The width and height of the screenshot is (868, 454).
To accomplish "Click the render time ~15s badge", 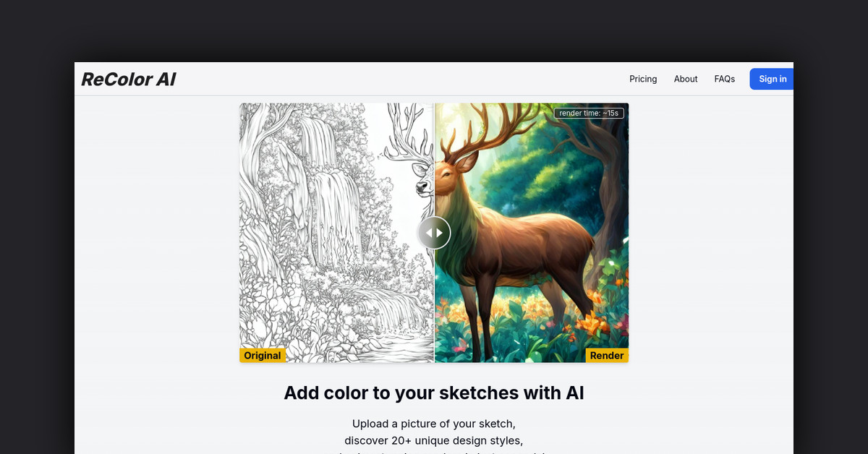I will 589,113.
